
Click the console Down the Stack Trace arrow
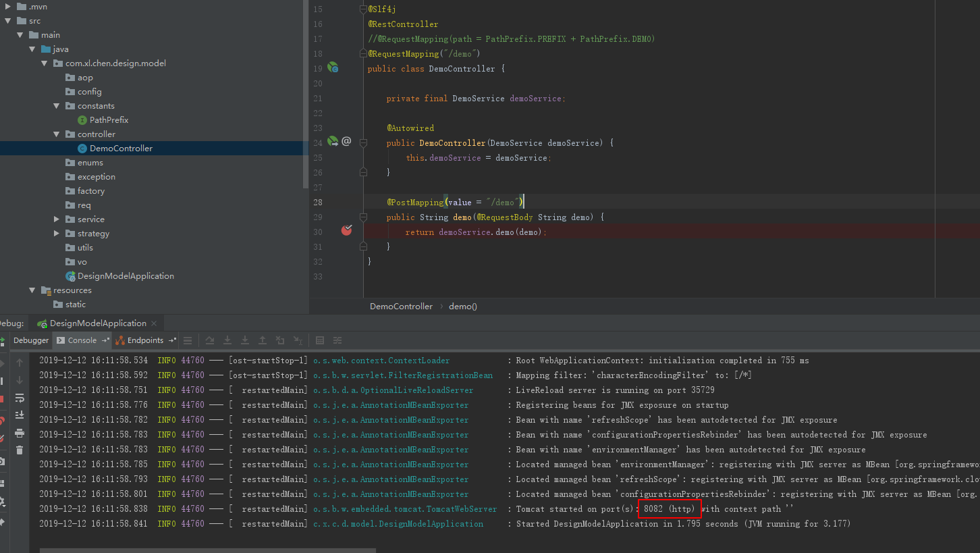(x=20, y=380)
